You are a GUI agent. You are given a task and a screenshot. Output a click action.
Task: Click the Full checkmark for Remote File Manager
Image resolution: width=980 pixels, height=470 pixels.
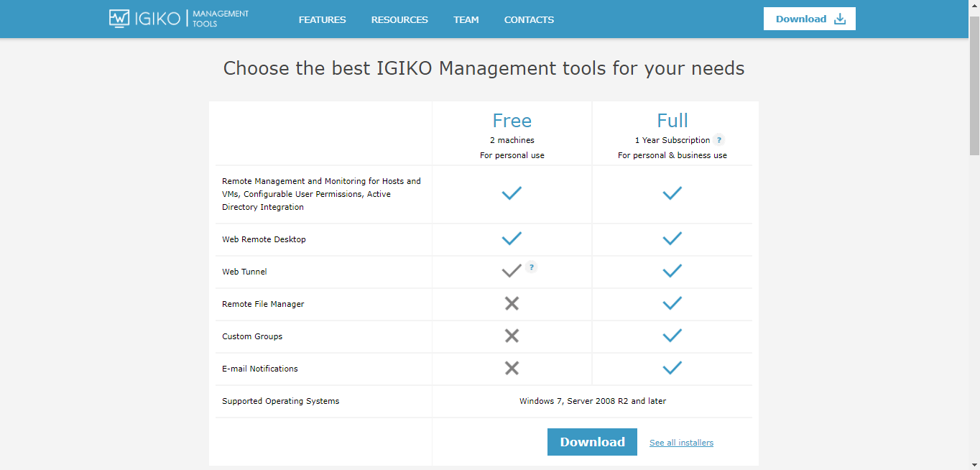(672, 303)
